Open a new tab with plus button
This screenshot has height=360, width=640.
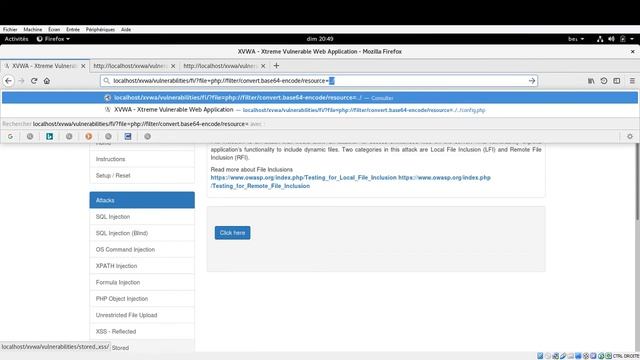pos(276,65)
